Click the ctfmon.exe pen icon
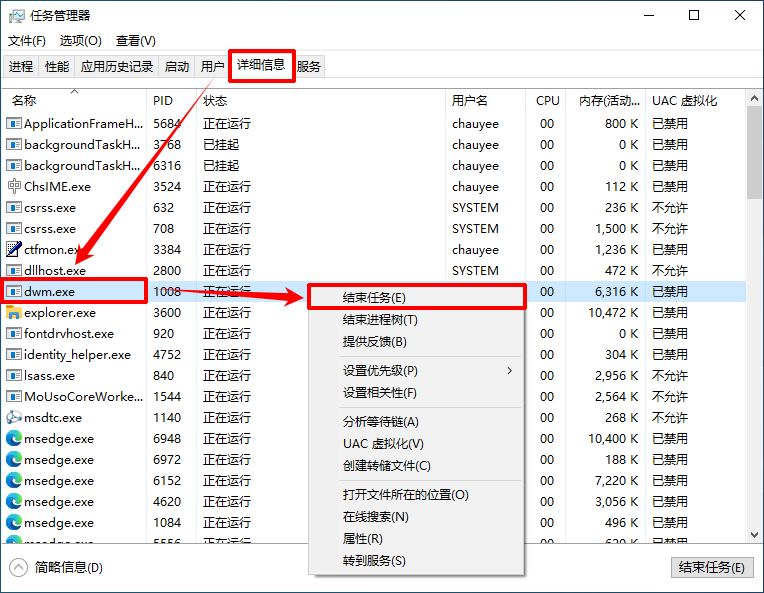This screenshot has height=593, width=764. [x=14, y=249]
